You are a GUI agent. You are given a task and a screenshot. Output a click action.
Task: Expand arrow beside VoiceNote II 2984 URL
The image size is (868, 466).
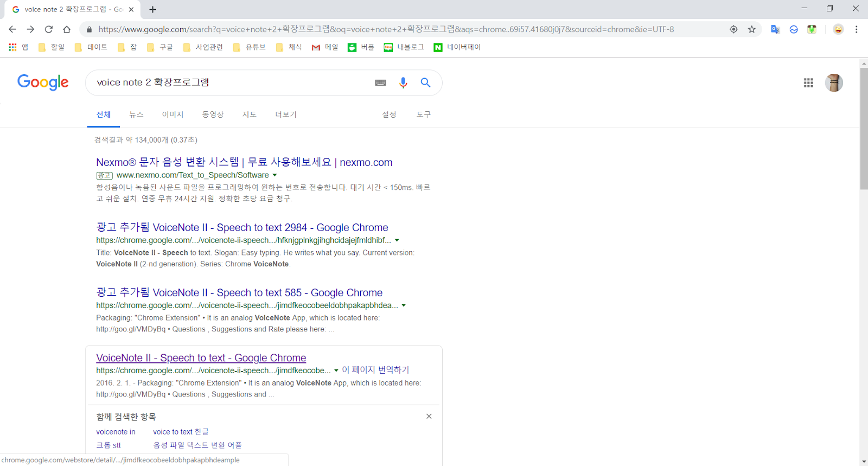coord(397,240)
